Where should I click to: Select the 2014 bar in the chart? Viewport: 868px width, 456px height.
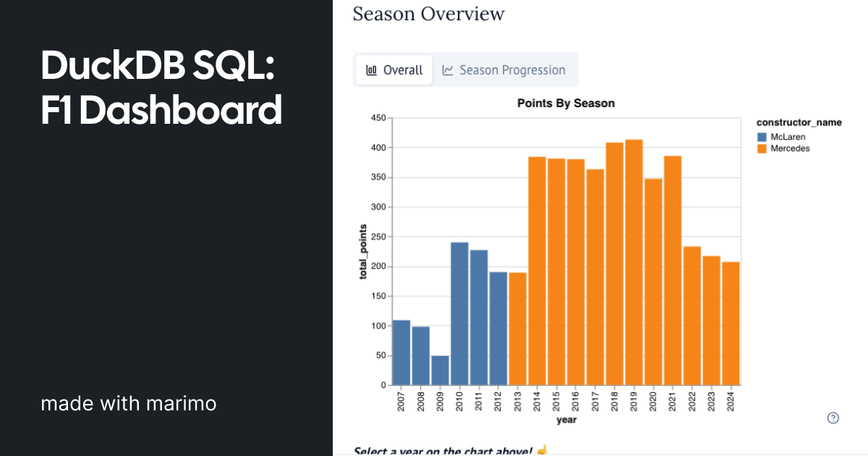click(x=537, y=271)
